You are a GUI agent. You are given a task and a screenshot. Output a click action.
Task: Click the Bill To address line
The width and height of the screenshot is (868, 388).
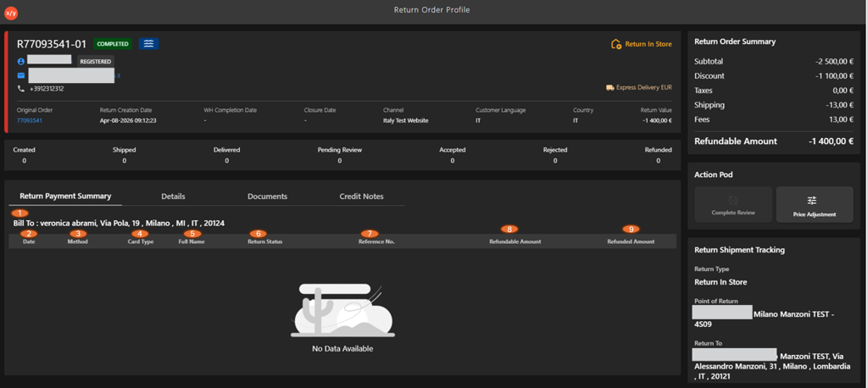tap(119, 223)
